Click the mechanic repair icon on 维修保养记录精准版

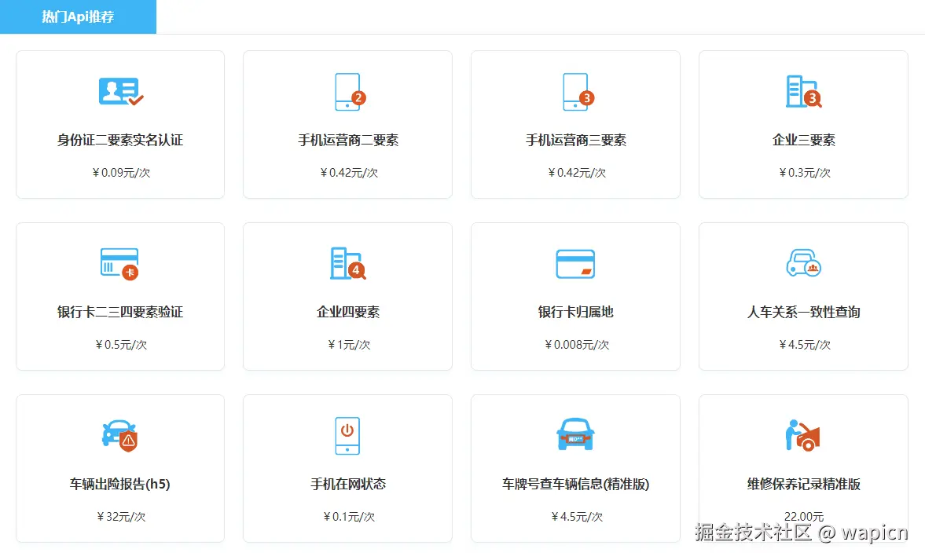[802, 435]
